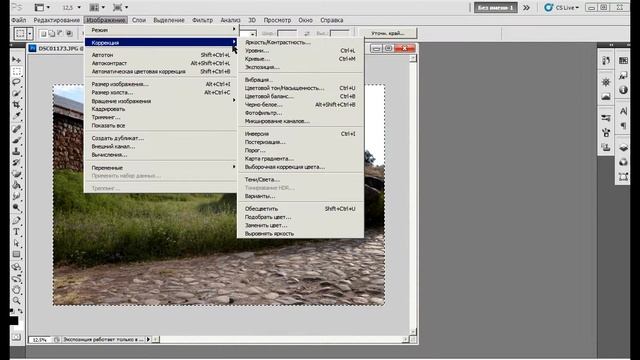640x360 pixels.
Task: Open the Фильтр menu
Action: (x=202, y=20)
